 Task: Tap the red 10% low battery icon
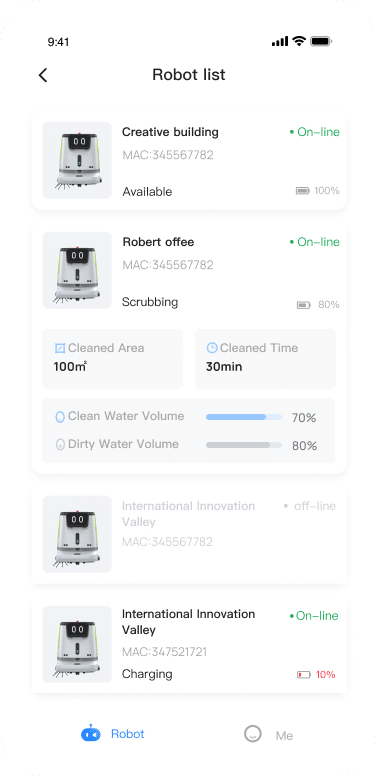(303, 675)
